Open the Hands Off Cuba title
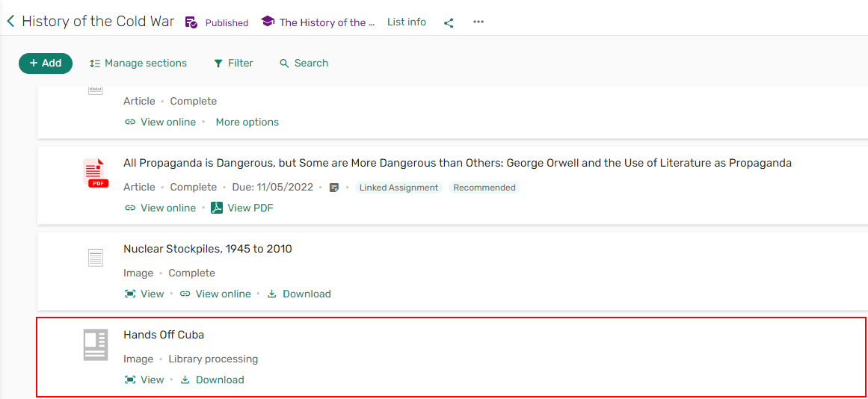The image size is (868, 399). [x=164, y=335]
